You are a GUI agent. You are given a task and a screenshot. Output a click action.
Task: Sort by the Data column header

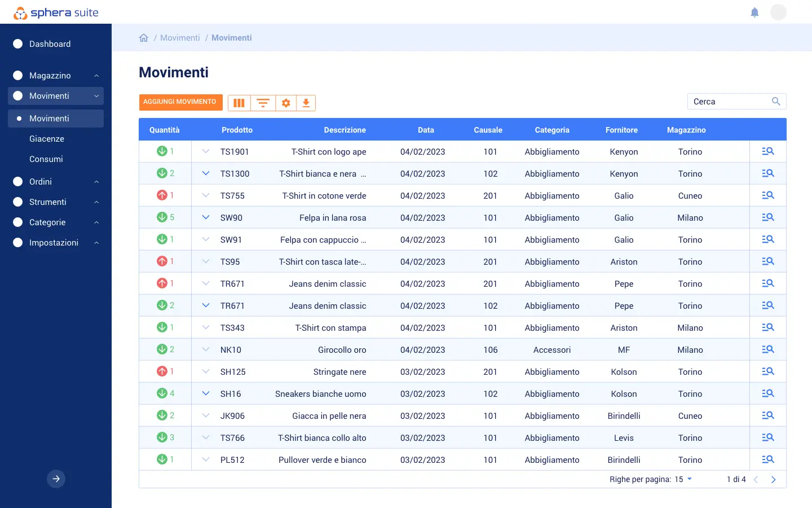[x=426, y=130]
